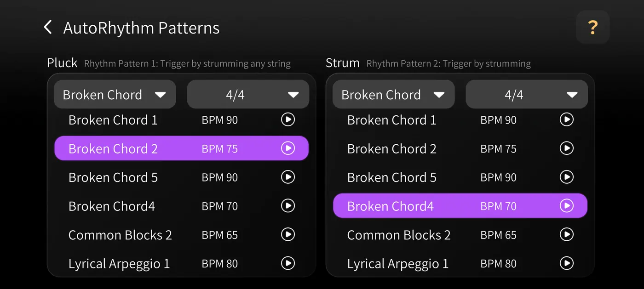Preview Broken Chord4 in Pluck list

[x=288, y=206]
